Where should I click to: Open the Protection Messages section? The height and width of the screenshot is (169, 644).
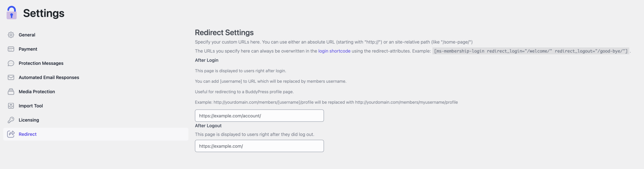41,63
